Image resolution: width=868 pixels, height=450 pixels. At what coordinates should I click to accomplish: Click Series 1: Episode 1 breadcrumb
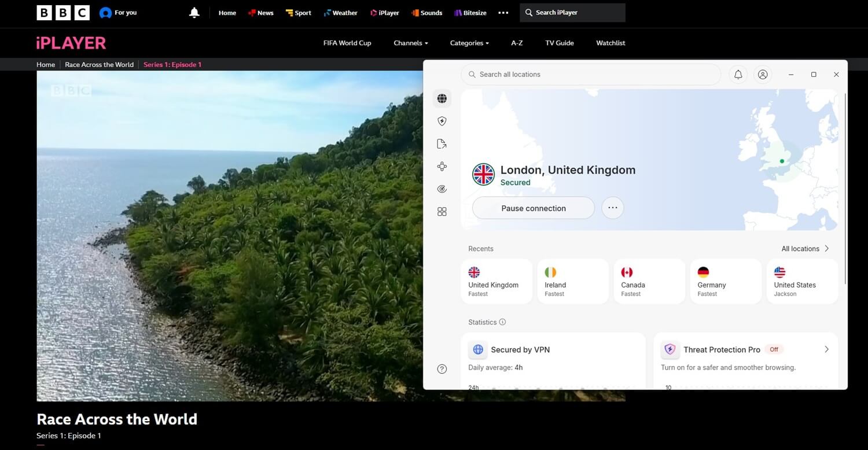(x=172, y=65)
